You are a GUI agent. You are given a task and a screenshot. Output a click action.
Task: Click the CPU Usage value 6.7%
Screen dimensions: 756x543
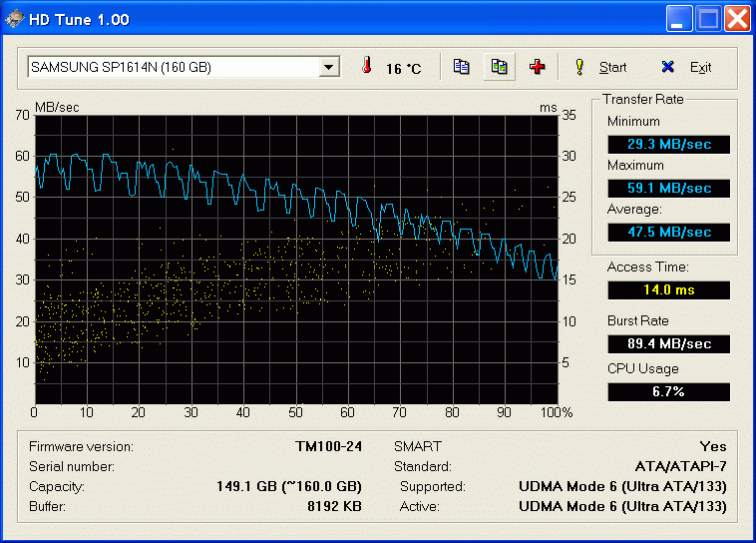coord(669,392)
